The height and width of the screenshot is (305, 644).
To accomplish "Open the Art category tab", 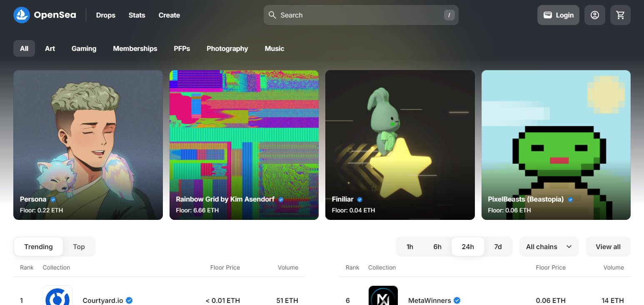I will click(x=50, y=48).
